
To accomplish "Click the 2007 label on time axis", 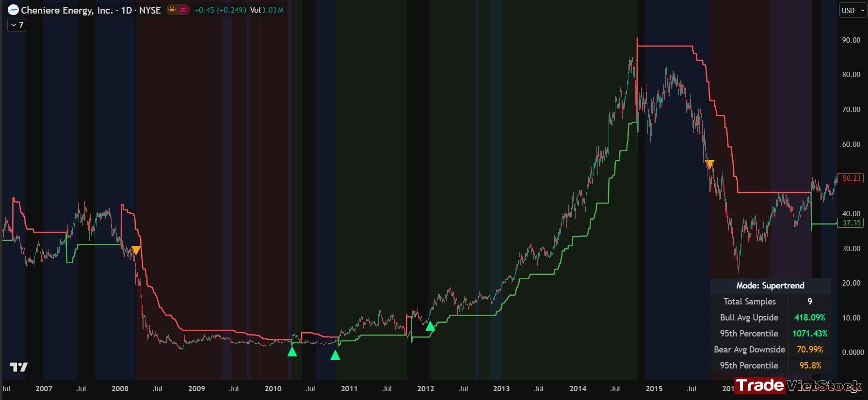I will 44,389.
